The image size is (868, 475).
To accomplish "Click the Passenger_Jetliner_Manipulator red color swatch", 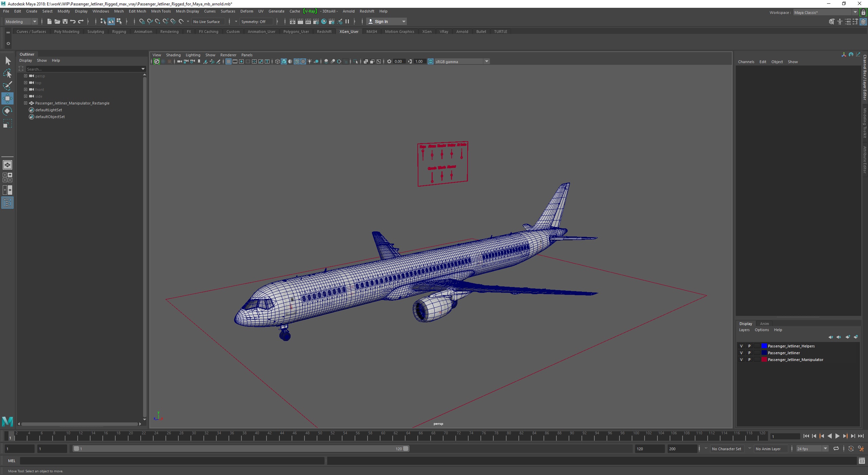I will pos(764,360).
